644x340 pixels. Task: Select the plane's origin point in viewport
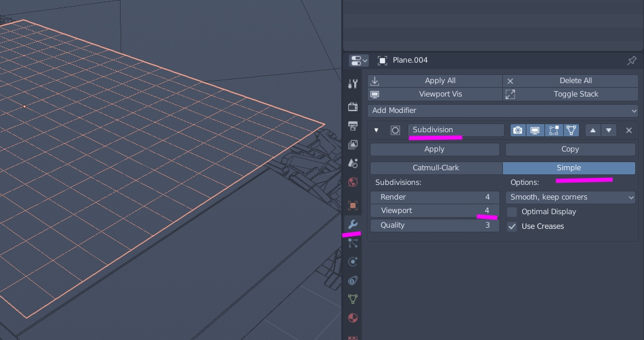point(24,107)
